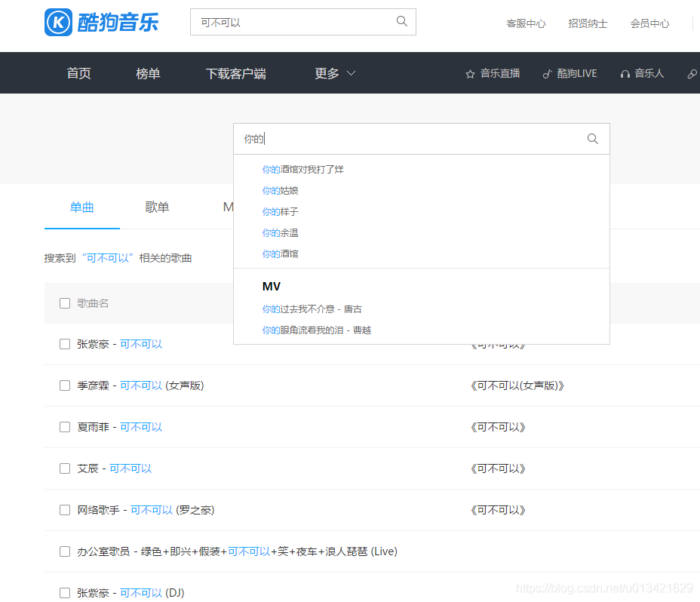Switch to the 歌单 tab
700x602 pixels.
[157, 207]
